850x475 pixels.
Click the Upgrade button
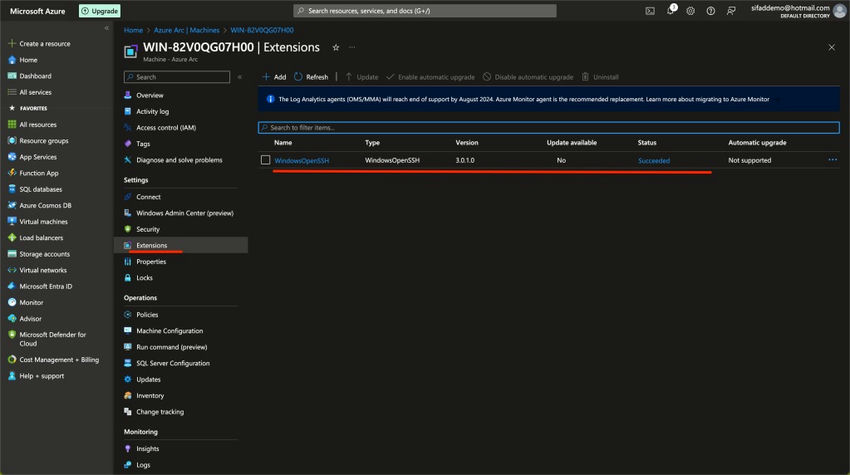[100, 11]
